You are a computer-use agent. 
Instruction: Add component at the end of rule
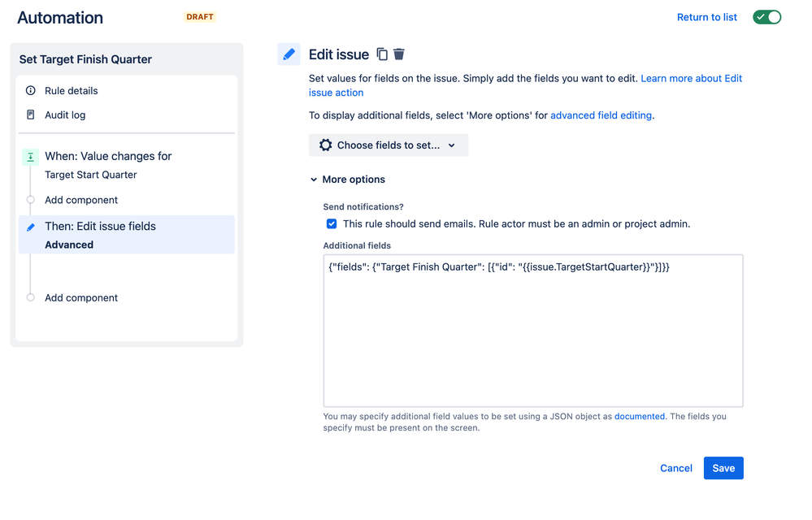[x=80, y=297]
